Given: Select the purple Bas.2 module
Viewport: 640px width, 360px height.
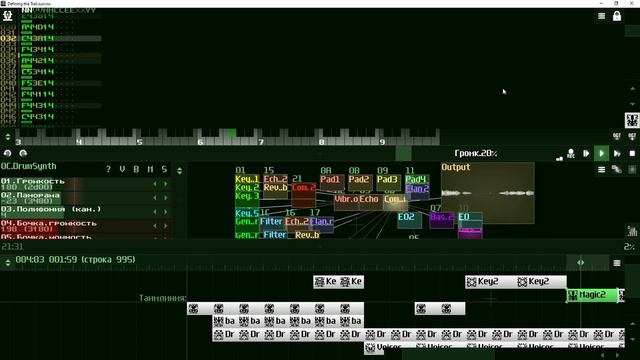Looking at the screenshot, I should coord(441,220).
